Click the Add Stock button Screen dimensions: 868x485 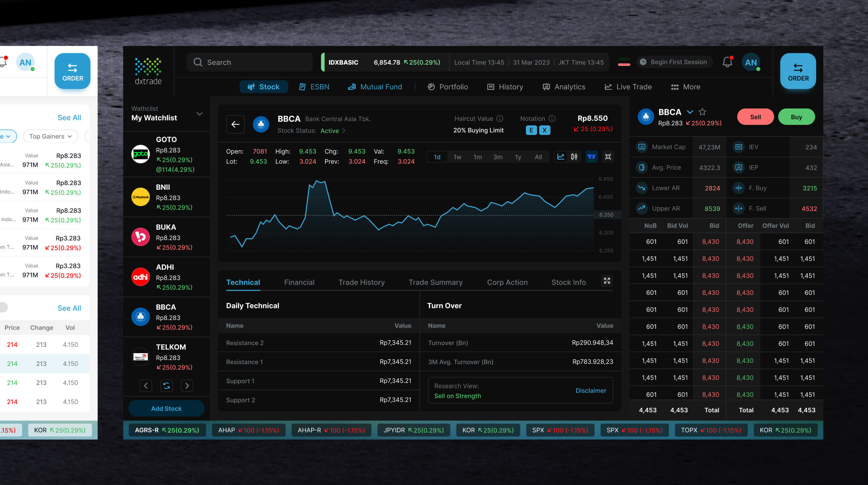166,408
